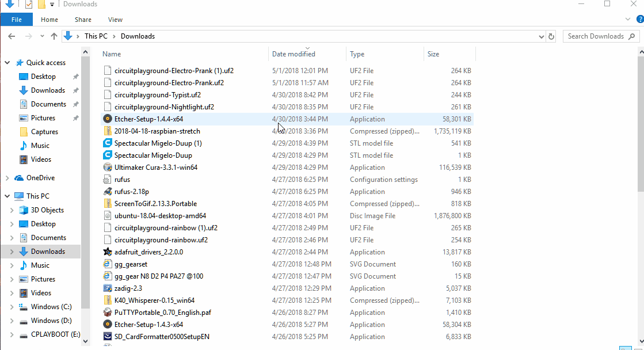This screenshot has height=350, width=644.
Task: Click the 2018-04-18-raspbian-stretch zip folder icon
Action: (107, 131)
